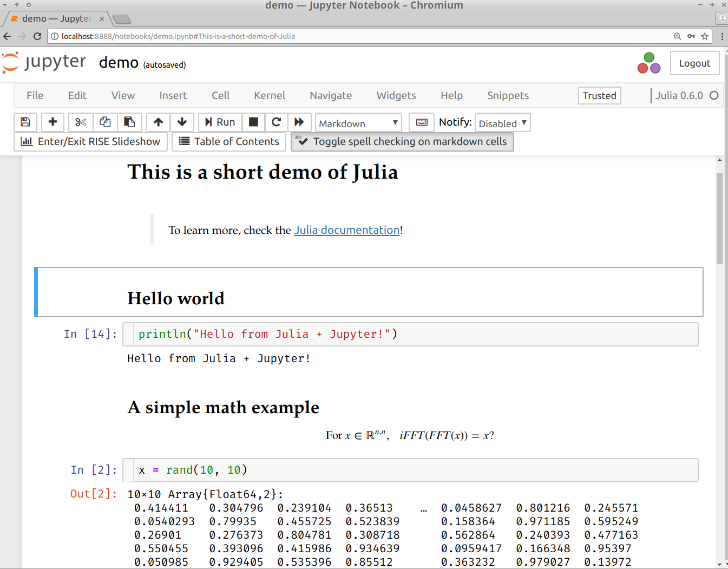Select the demo — Jupyter browser tab
This screenshot has height=569, width=728.
(x=57, y=18)
